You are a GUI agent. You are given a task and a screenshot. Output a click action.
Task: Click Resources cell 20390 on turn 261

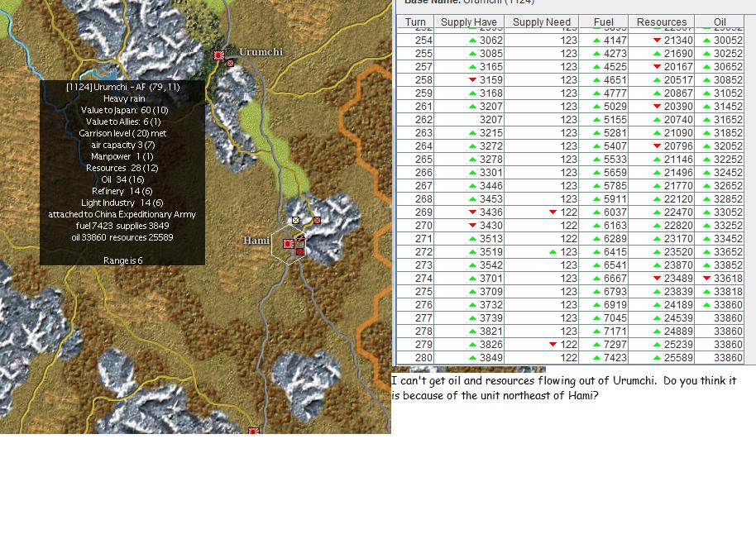point(662,107)
